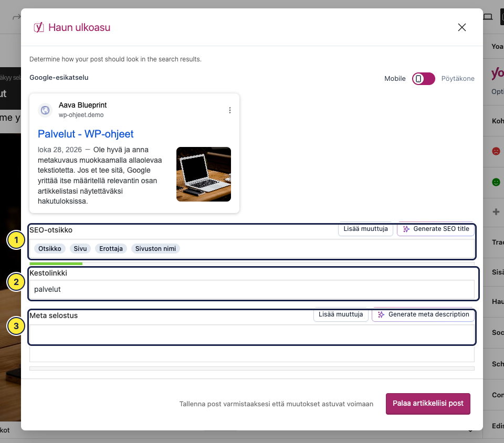This screenshot has height=443, width=504.
Task: Toggle the Mobile/Pöytäkone preview switch
Action: click(423, 79)
